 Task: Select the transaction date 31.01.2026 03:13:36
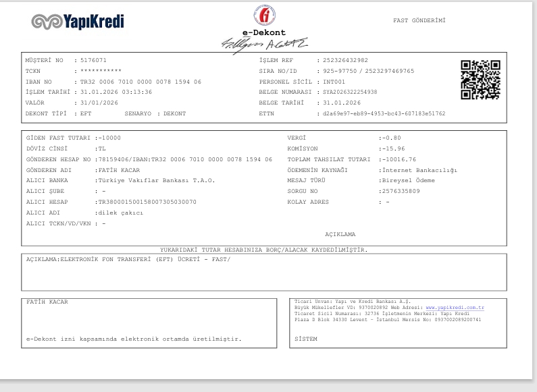(x=116, y=92)
